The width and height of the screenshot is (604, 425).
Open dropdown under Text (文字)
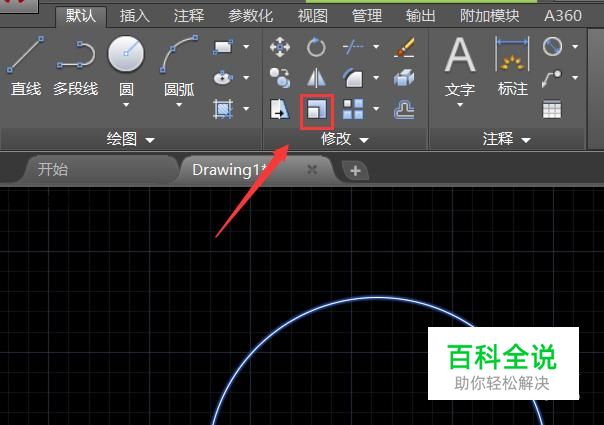coord(460,104)
